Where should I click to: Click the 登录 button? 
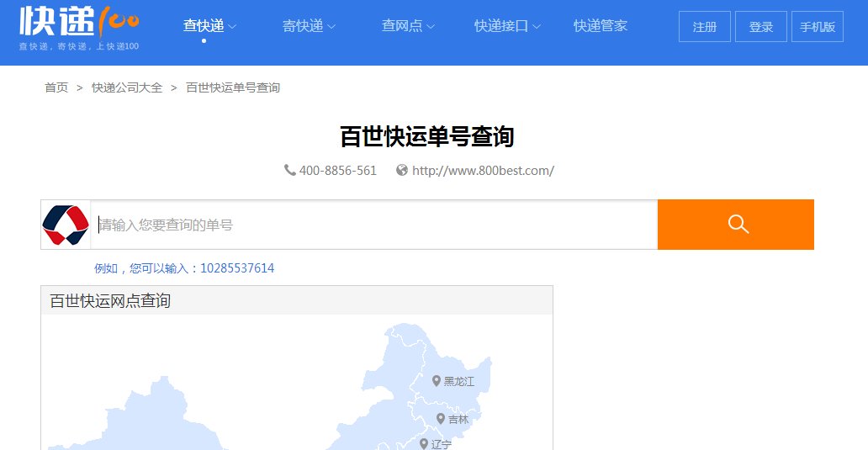point(761,27)
